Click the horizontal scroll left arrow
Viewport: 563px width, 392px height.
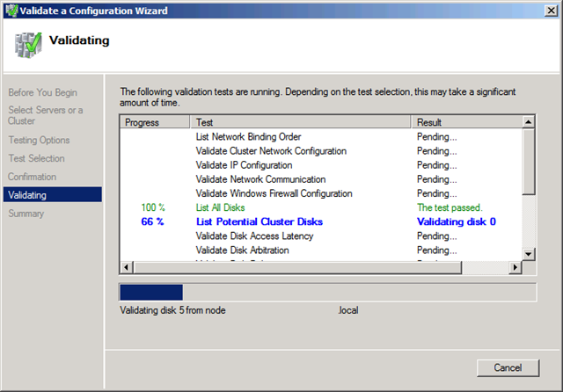pos(127,267)
